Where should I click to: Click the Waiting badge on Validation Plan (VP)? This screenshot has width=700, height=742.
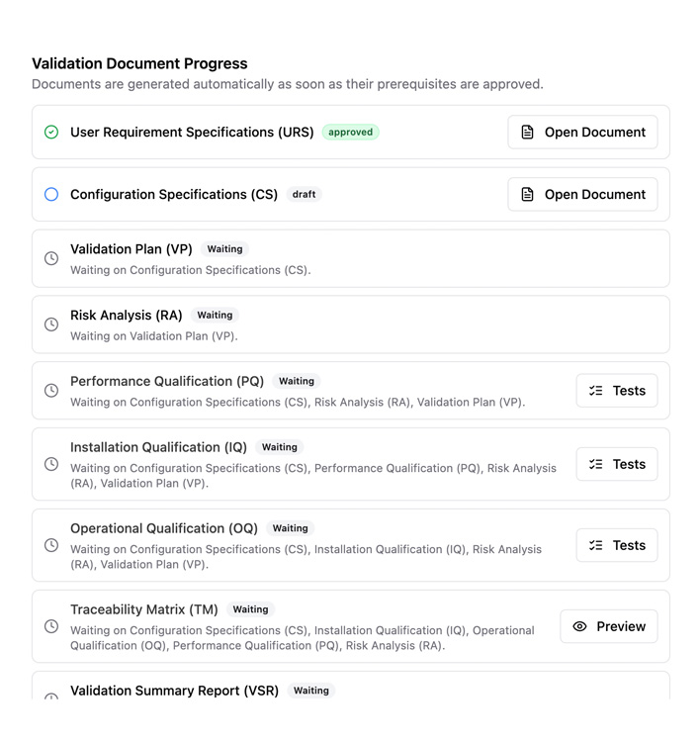224,249
